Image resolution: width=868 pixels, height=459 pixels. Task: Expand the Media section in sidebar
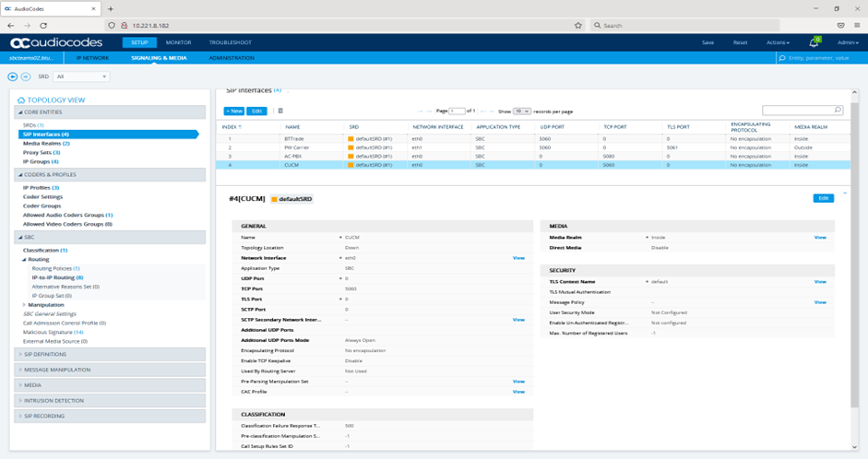tap(110, 385)
